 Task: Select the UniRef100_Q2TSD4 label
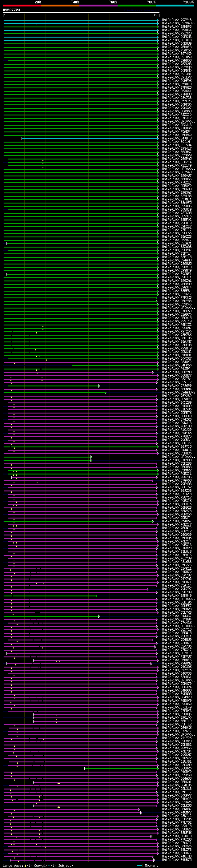point(177,145)
